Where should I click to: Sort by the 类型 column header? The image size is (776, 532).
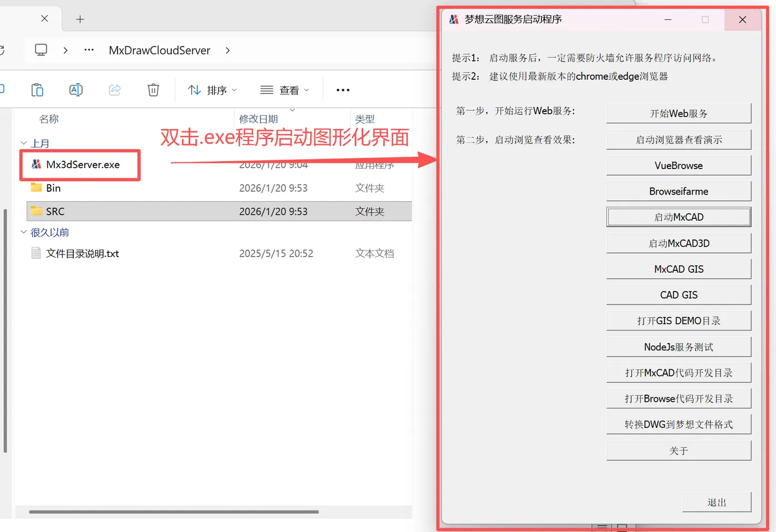click(365, 119)
